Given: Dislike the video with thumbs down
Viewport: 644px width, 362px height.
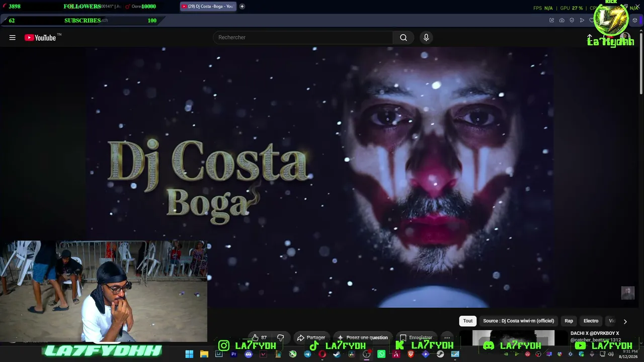Looking at the screenshot, I should click(281, 337).
